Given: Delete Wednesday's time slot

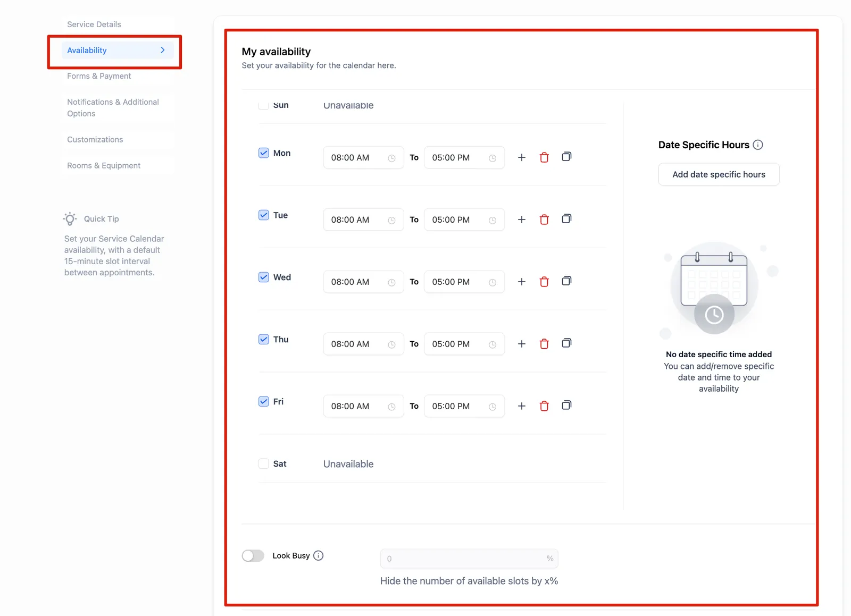Looking at the screenshot, I should (x=544, y=282).
